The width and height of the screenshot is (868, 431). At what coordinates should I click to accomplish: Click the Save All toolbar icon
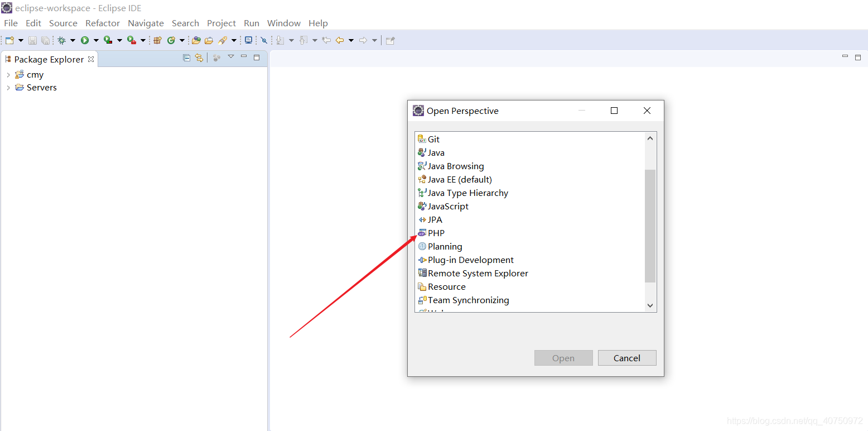coord(45,40)
